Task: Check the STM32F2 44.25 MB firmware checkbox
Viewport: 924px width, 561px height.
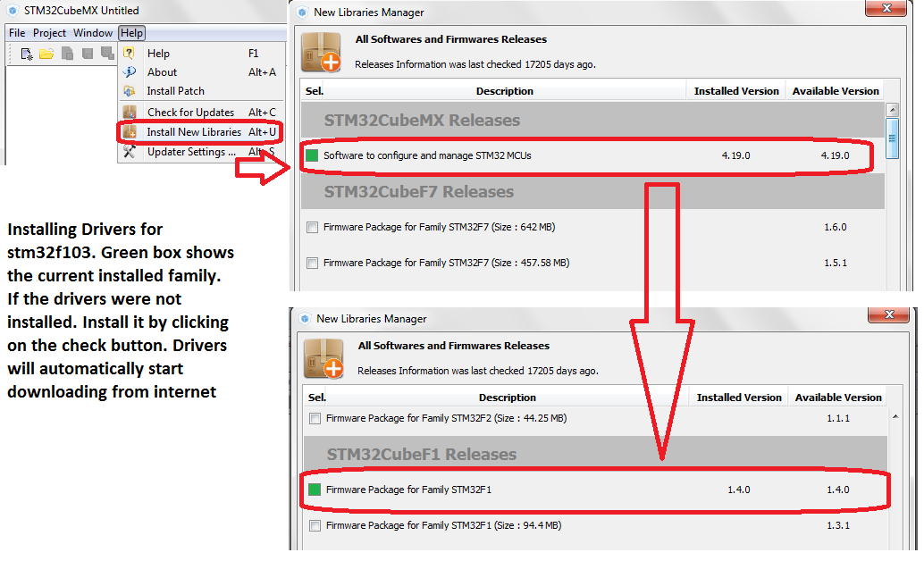Action: 315,418
